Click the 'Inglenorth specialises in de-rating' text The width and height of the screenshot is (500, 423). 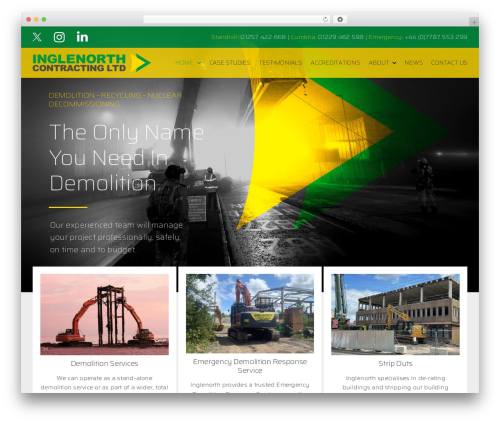click(x=395, y=378)
